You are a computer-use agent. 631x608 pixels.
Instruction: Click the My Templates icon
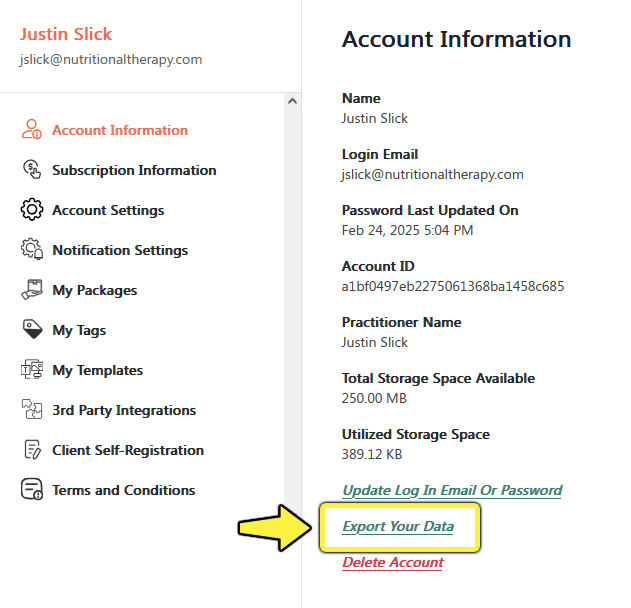[31, 369]
